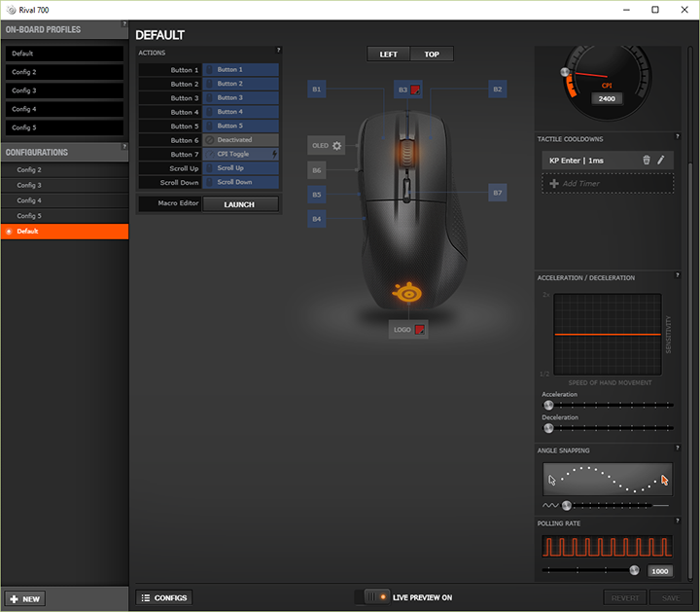Adjust the polling rate slider handle
Image resolution: width=700 pixels, height=612 pixels.
point(635,571)
